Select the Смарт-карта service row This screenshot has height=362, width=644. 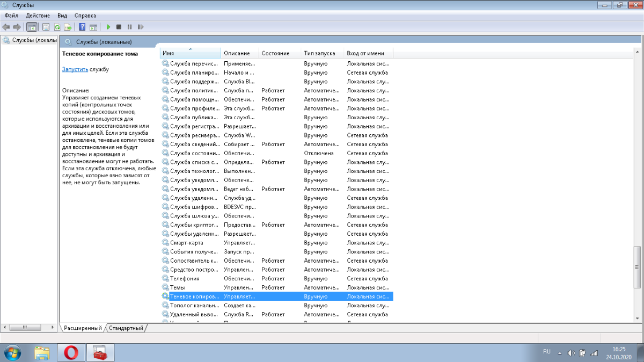click(187, 243)
